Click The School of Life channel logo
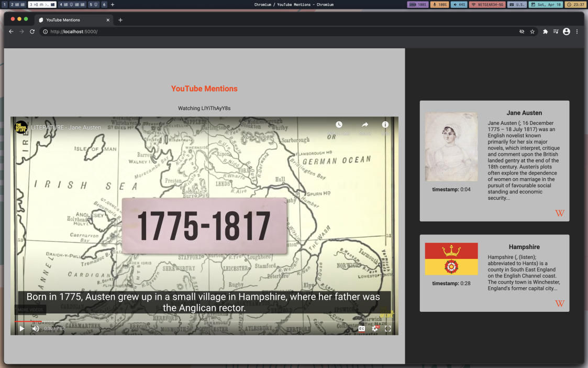The width and height of the screenshot is (588, 368). point(21,127)
